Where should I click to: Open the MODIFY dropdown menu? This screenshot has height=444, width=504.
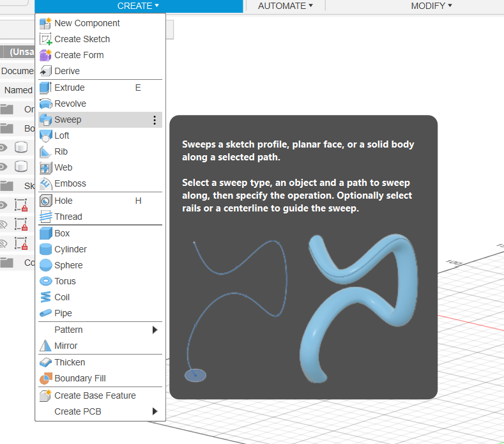coord(431,6)
